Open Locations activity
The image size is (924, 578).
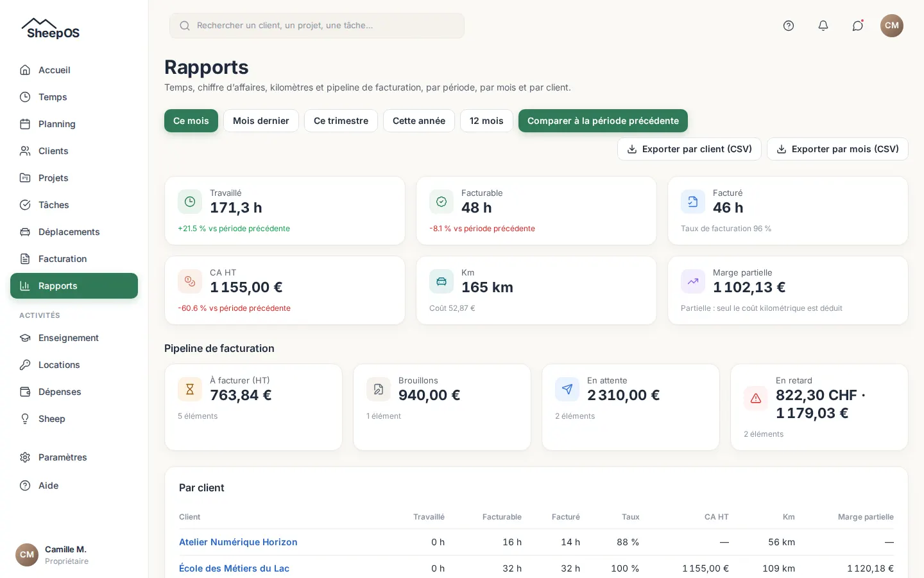coord(74,365)
